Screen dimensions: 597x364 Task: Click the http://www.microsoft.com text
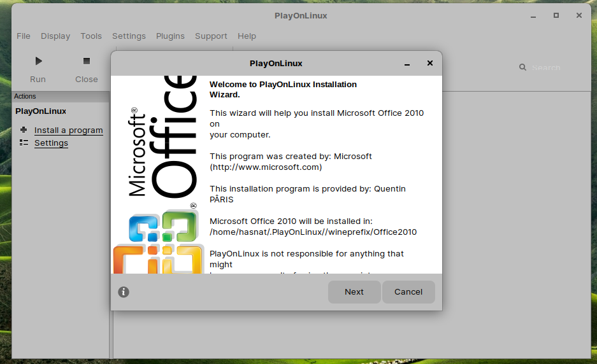(266, 167)
